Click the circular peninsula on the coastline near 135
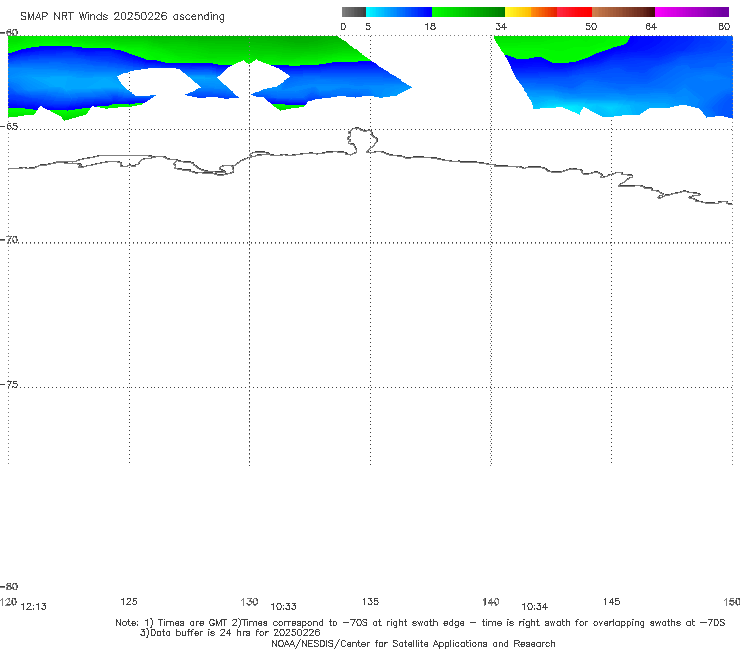This screenshot has height=650, width=740. click(x=362, y=140)
